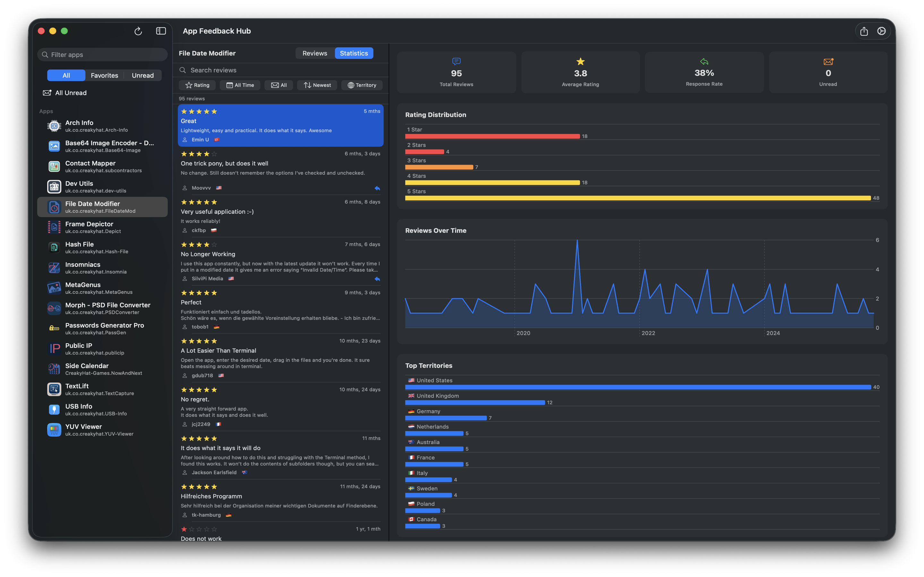
Task: Click the share icon in the toolbar
Action: (x=864, y=31)
